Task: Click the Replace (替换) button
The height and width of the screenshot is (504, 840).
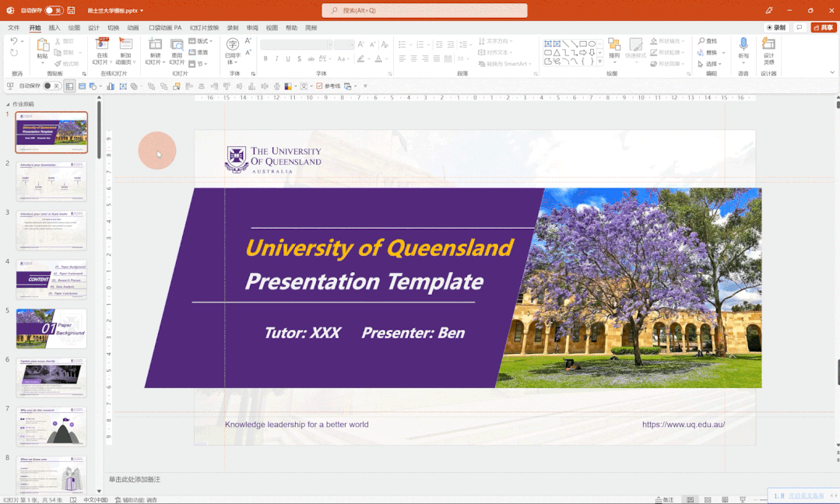Action: click(x=708, y=52)
